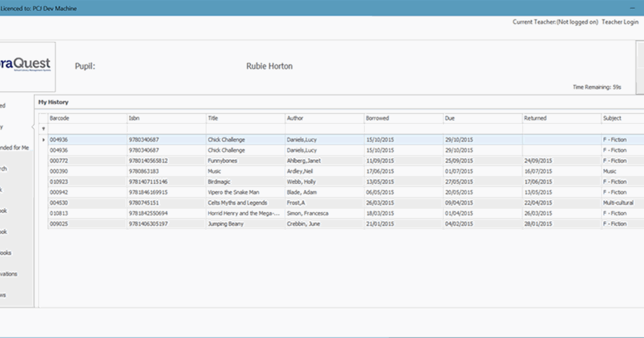This screenshot has width=644, height=338.
Task: Open the Search item in the sidebar
Action: coord(5,169)
